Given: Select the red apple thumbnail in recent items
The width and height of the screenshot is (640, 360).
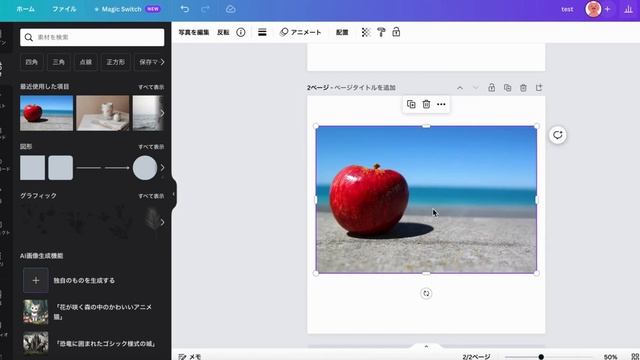Looking at the screenshot, I should click(x=47, y=113).
